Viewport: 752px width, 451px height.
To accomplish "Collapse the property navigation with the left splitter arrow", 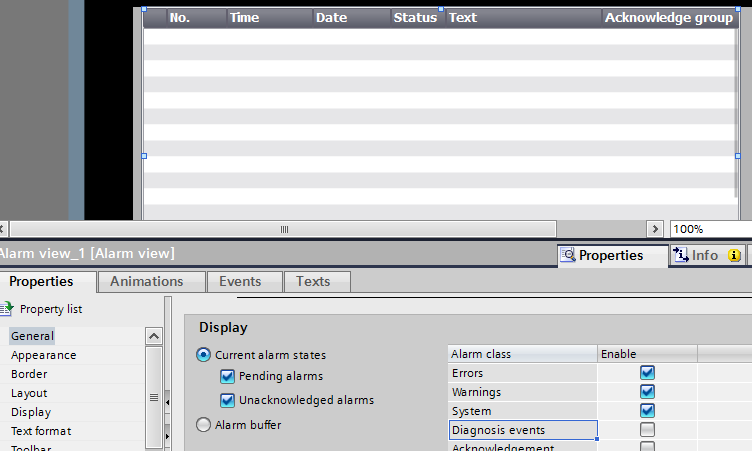I will tap(167, 402).
